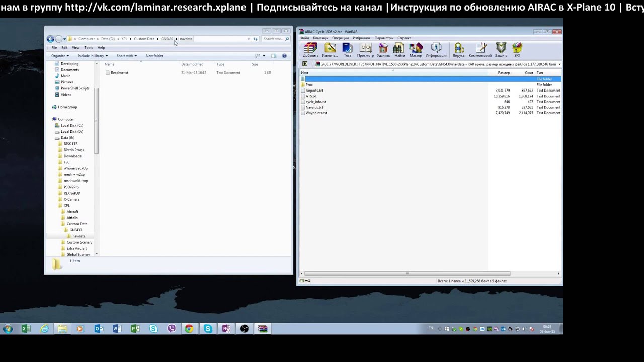Expand the Explorer address bar history dropdown

[x=249, y=39]
